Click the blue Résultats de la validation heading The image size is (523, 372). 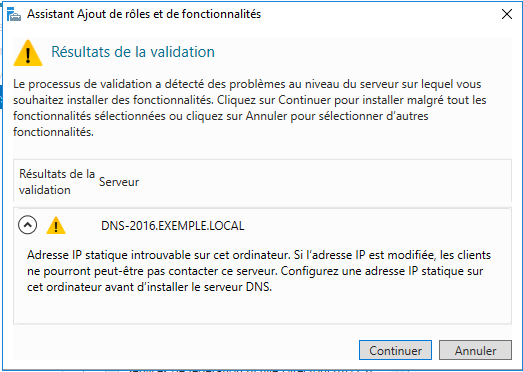pyautogui.click(x=133, y=52)
